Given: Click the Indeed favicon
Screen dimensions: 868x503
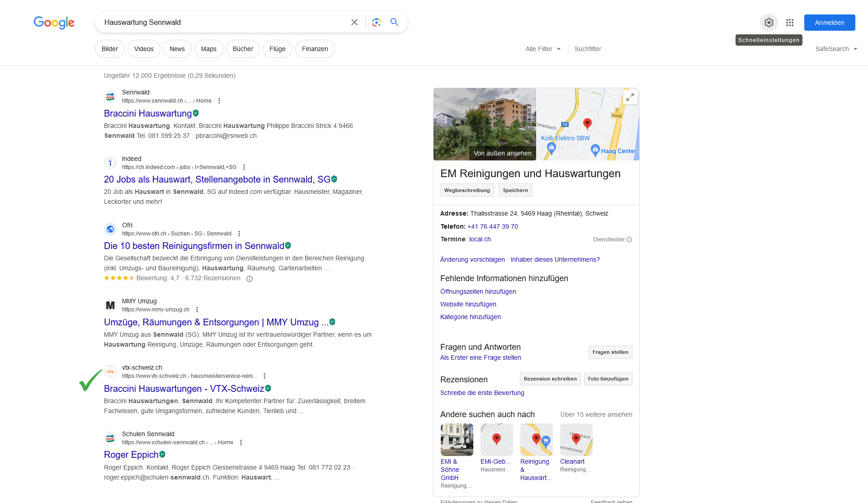Looking at the screenshot, I should tap(110, 163).
